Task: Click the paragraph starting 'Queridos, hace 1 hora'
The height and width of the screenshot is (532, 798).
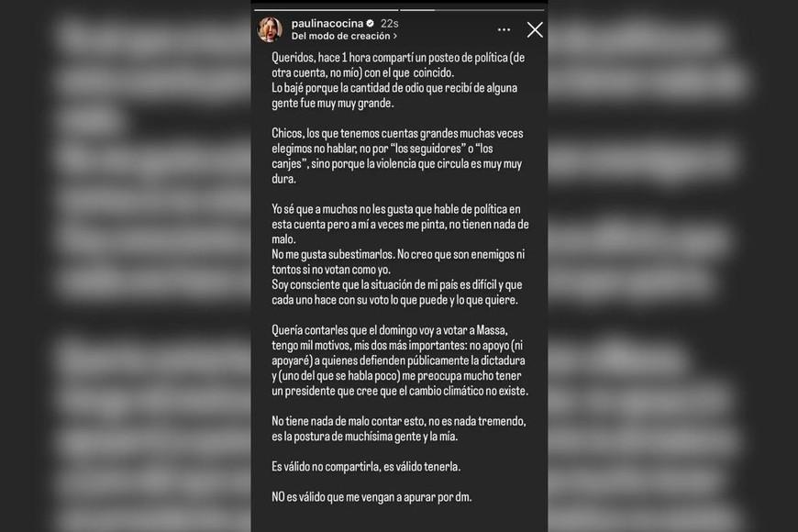Action: tap(398, 81)
